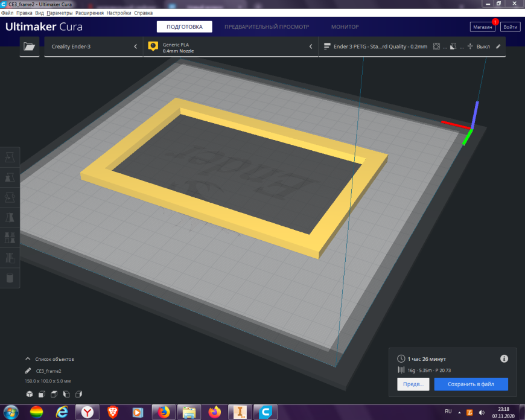Open the Параметры menu
The width and height of the screenshot is (525, 420).
point(59,13)
